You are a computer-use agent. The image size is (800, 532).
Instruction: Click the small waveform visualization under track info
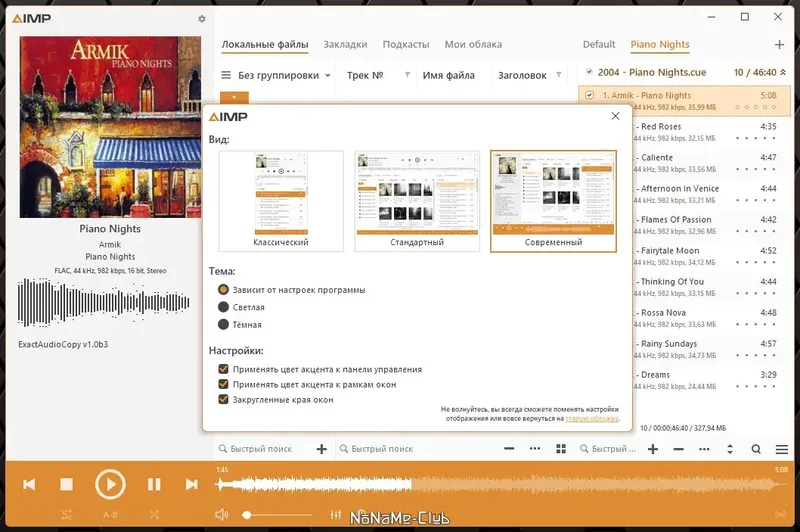pos(104,302)
